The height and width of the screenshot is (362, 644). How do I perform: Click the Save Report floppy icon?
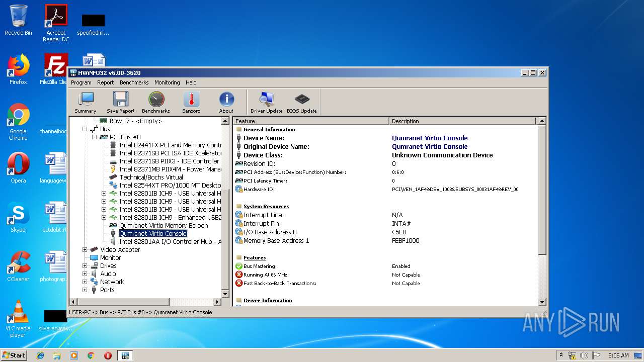[120, 102]
